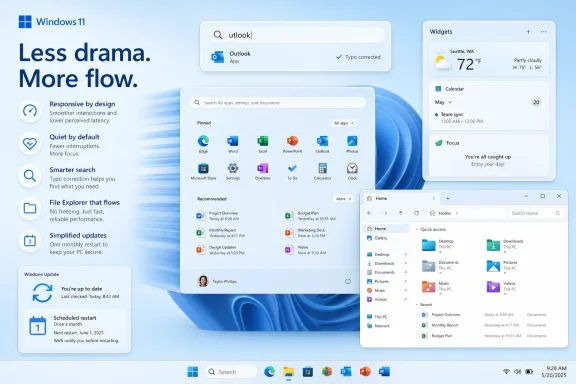576x384 pixels.
Task: Open Widgets panel more options ellipsis
Action: [544, 32]
